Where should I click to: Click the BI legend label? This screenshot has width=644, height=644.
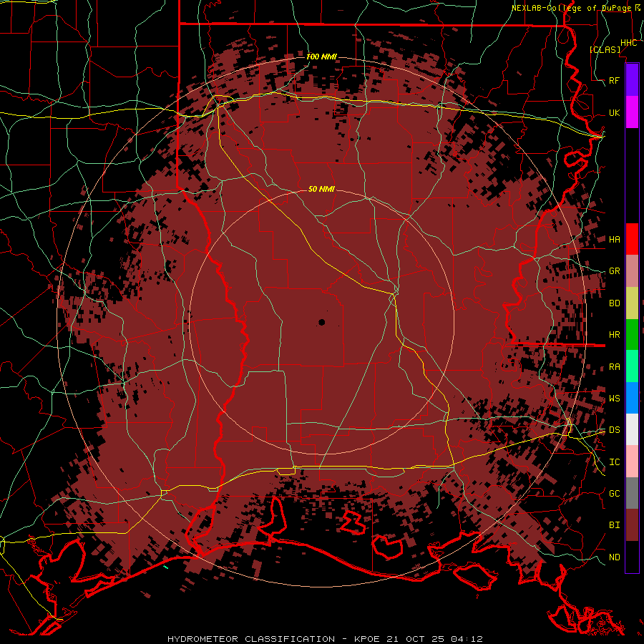[x=615, y=525]
